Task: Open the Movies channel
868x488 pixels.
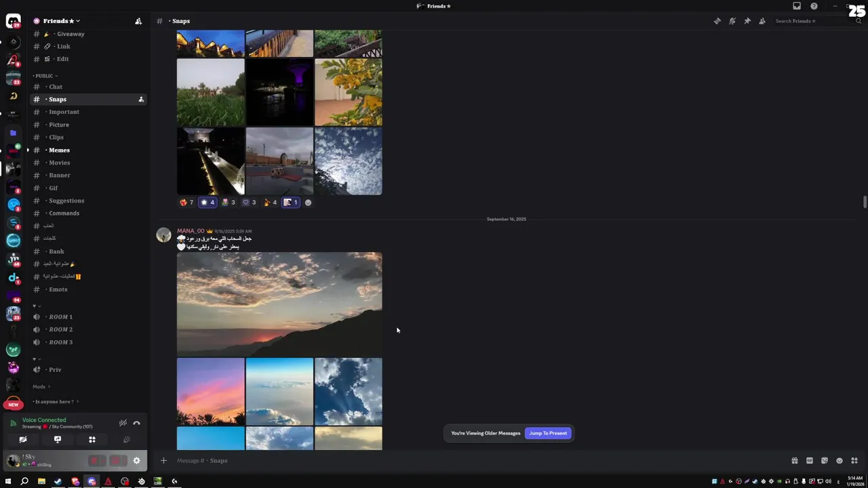Action: (88, 163)
